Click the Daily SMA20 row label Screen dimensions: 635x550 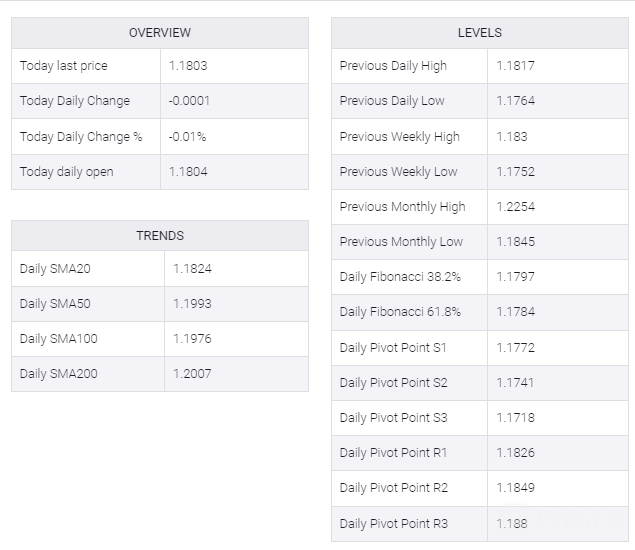[55, 269]
